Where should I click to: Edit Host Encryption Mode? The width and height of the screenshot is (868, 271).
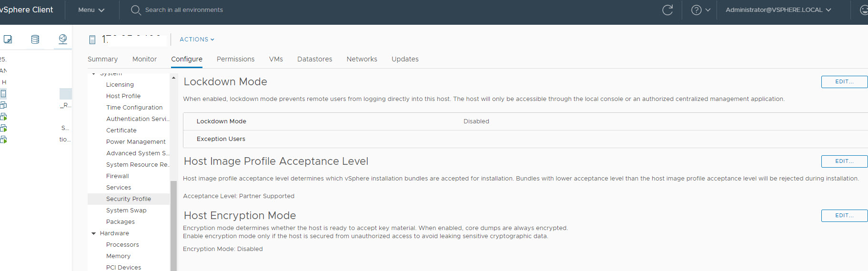(844, 216)
